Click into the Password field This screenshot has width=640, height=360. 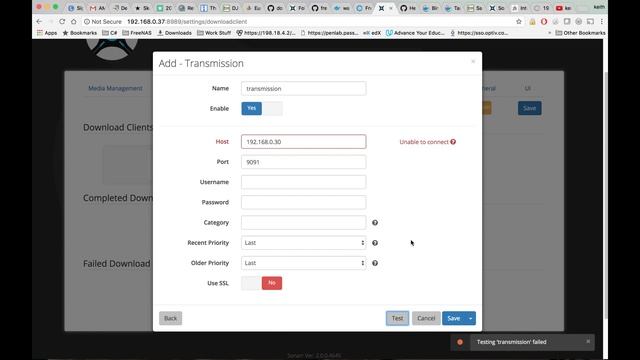[304, 202]
